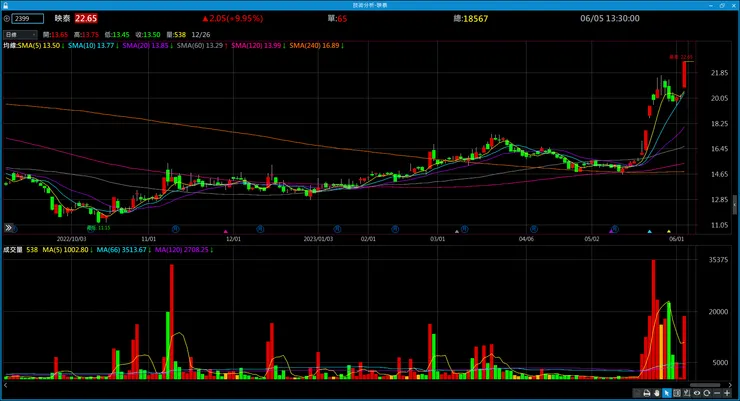Click the total volume 18567
Image resolution: width=740 pixels, height=401 pixels.
pyautogui.click(x=476, y=19)
